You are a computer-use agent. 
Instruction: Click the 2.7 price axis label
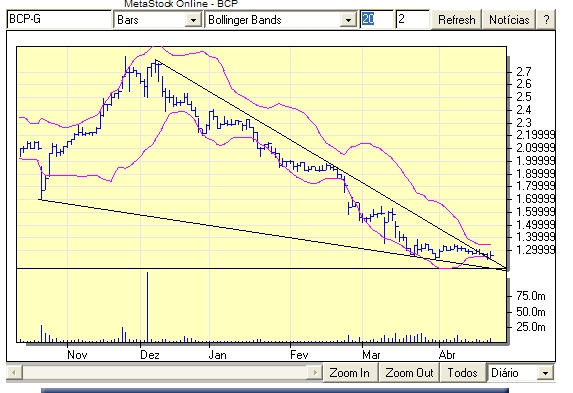coord(524,71)
